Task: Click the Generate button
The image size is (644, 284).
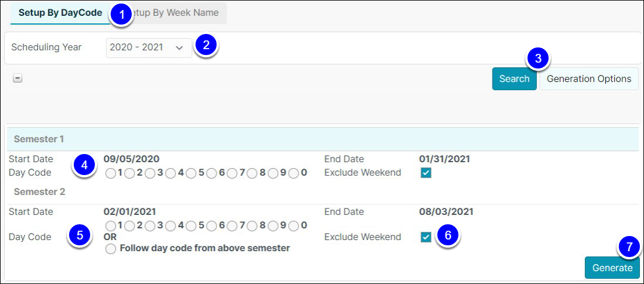Action: (612, 268)
